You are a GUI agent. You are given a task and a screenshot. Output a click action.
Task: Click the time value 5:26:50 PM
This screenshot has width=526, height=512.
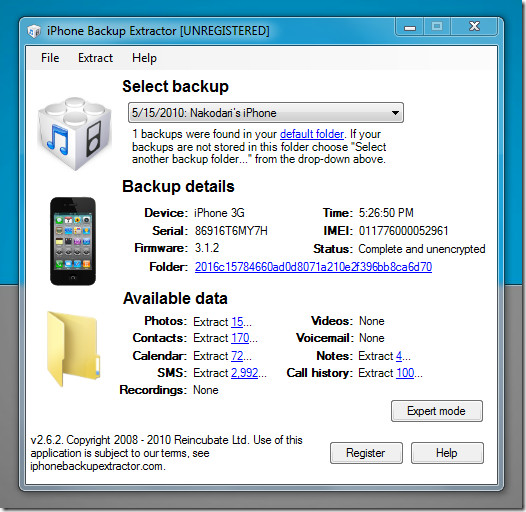point(386,213)
